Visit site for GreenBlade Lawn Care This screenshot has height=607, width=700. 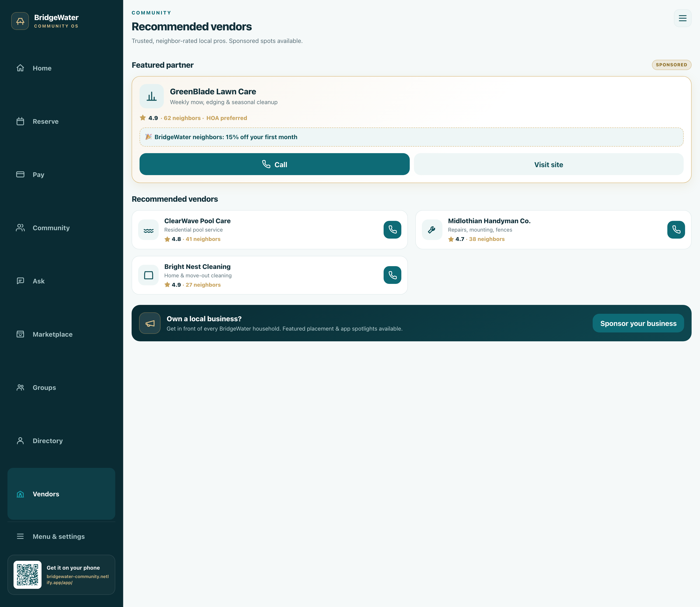pyautogui.click(x=548, y=164)
